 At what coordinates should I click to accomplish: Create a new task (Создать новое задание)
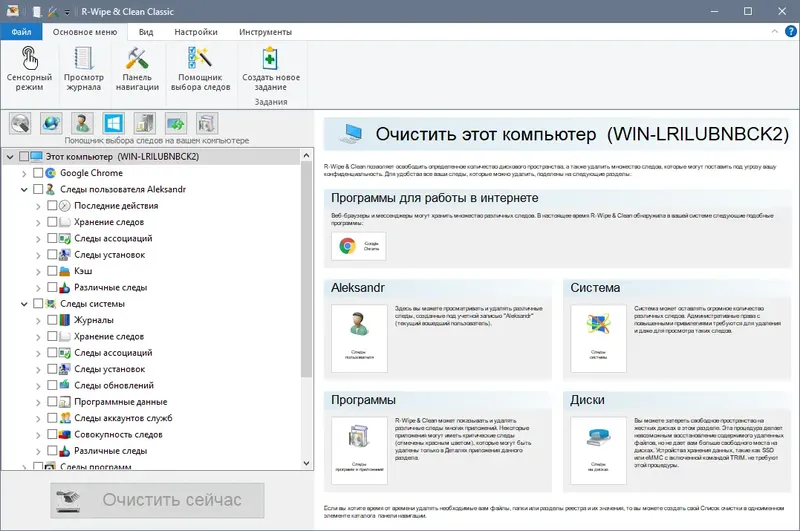point(271,69)
